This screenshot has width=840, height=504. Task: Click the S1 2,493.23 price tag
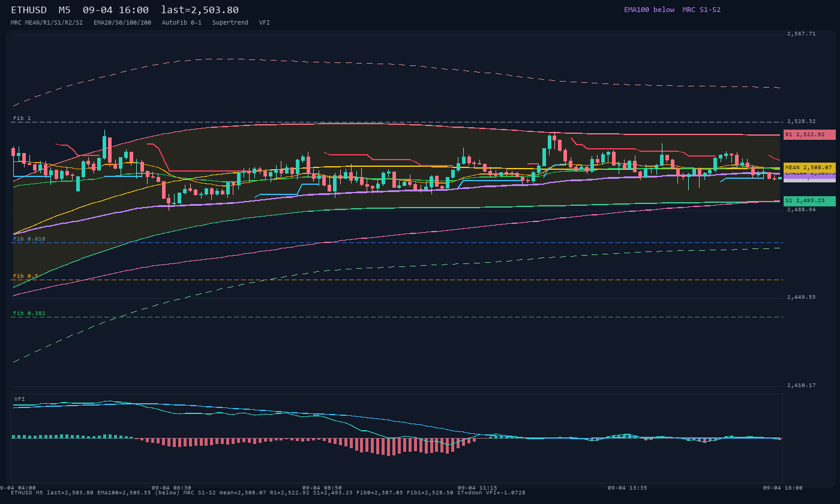click(x=809, y=200)
